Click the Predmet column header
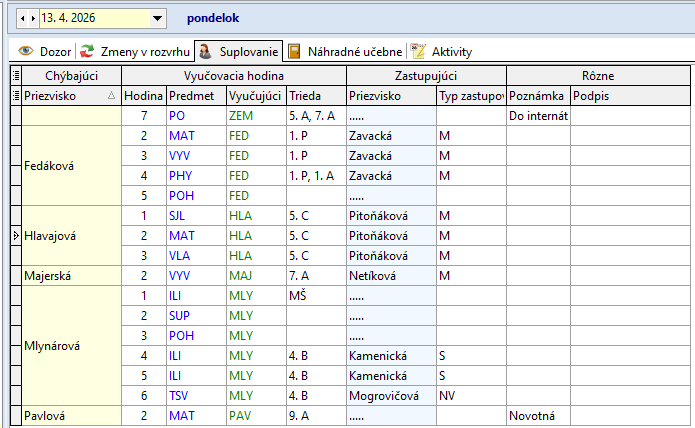The height and width of the screenshot is (428, 695). pyautogui.click(x=194, y=96)
